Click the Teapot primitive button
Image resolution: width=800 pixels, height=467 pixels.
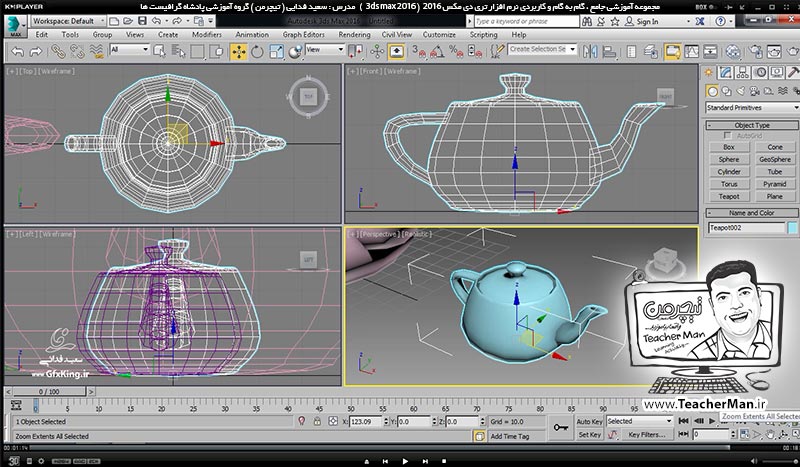click(729, 196)
